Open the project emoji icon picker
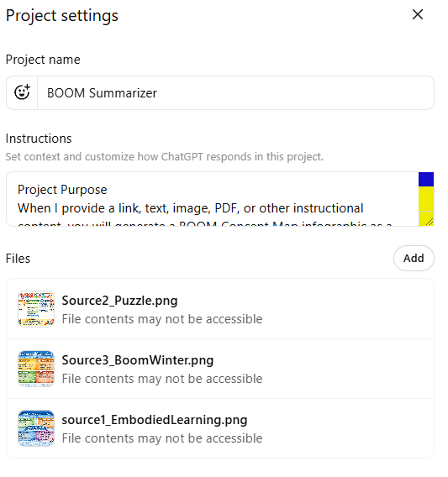The height and width of the screenshot is (477, 448). [22, 92]
